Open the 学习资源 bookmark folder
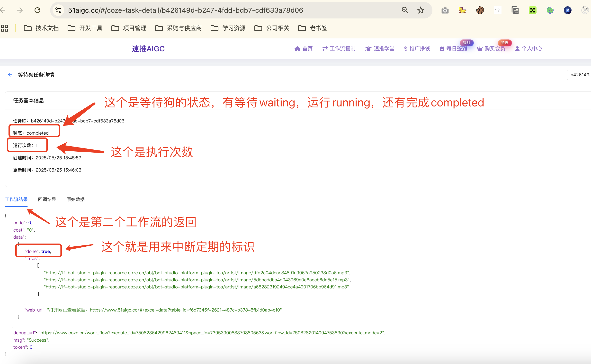591x364 pixels. pyautogui.click(x=228, y=28)
